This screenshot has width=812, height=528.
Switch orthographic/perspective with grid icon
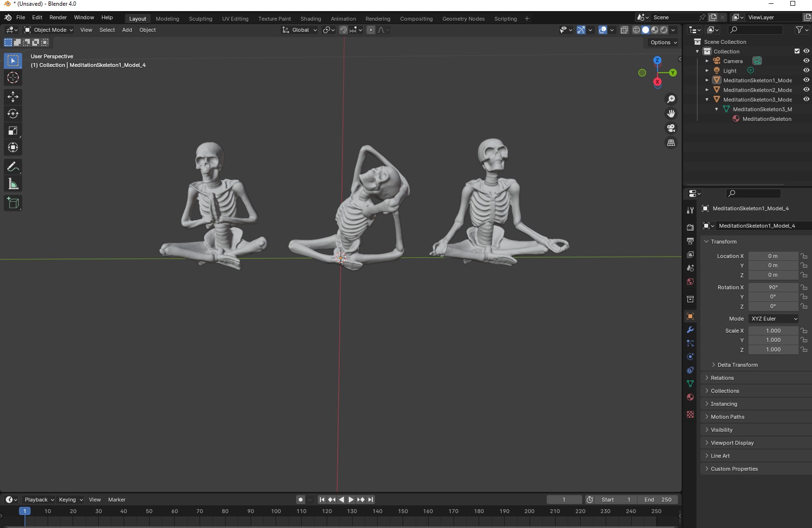(671, 143)
